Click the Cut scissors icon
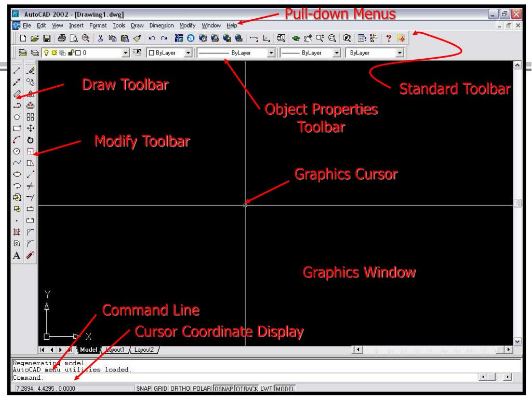This screenshot has height=399, width=532. pos(100,38)
